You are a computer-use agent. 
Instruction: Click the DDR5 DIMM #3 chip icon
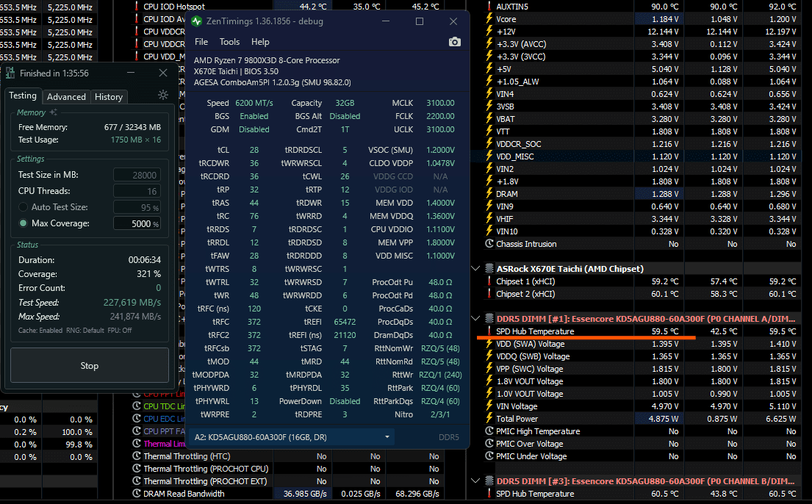coord(489,481)
